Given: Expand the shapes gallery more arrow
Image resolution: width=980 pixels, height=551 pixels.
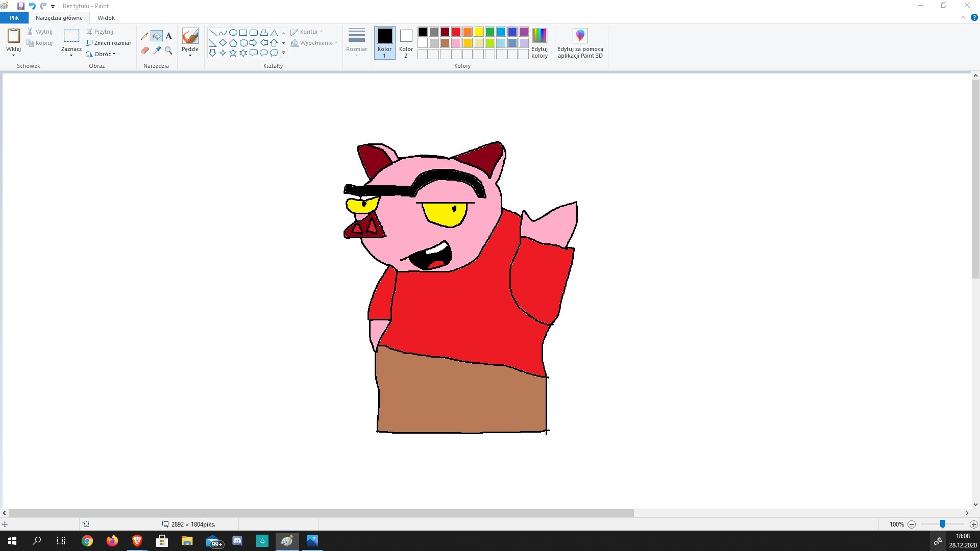Looking at the screenshot, I should (x=283, y=53).
